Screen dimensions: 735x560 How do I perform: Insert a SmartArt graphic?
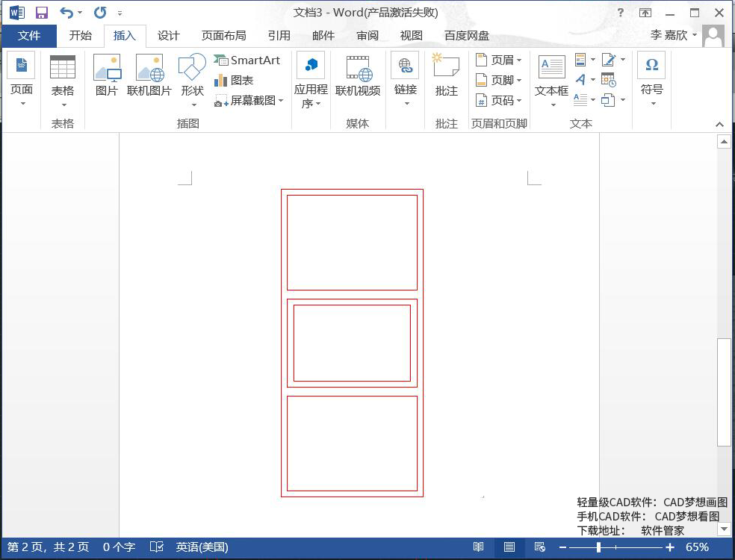click(246, 60)
